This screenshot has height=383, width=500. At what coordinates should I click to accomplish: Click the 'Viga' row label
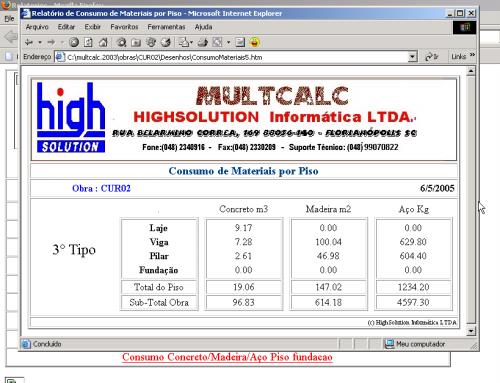point(159,242)
